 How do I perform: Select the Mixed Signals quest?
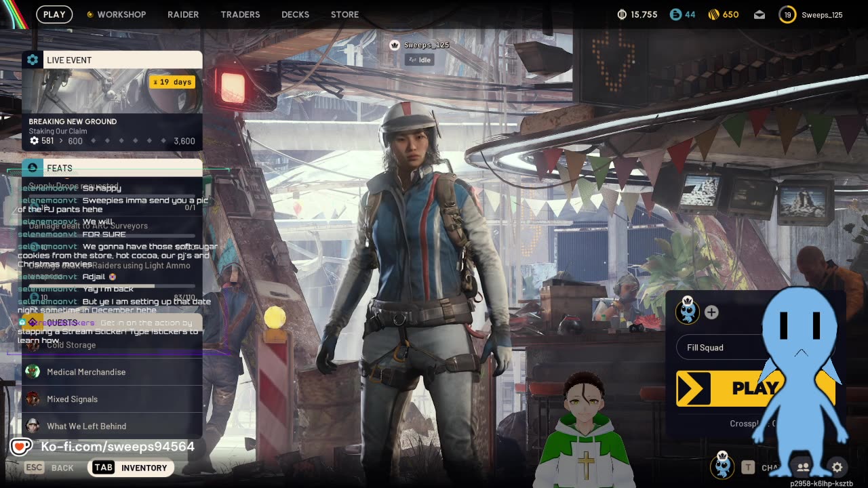pos(112,399)
